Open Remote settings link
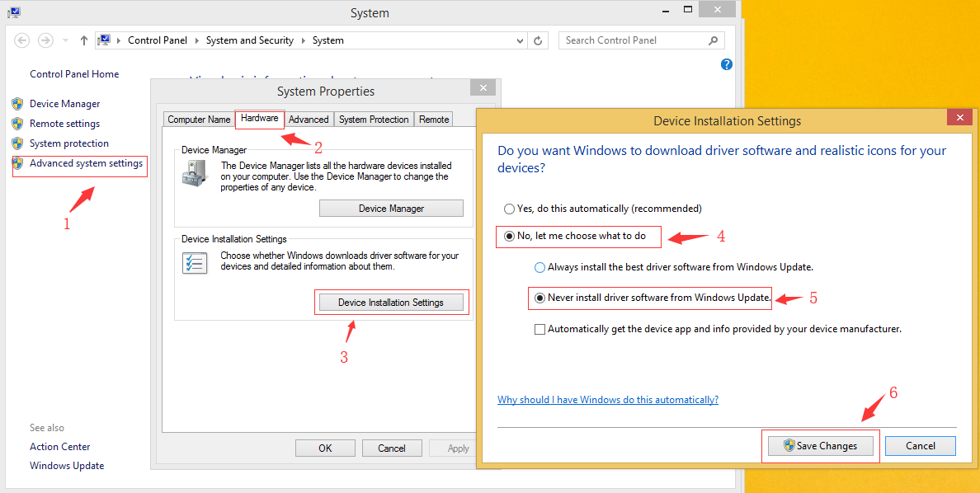Image resolution: width=980 pixels, height=493 pixels. [x=65, y=124]
